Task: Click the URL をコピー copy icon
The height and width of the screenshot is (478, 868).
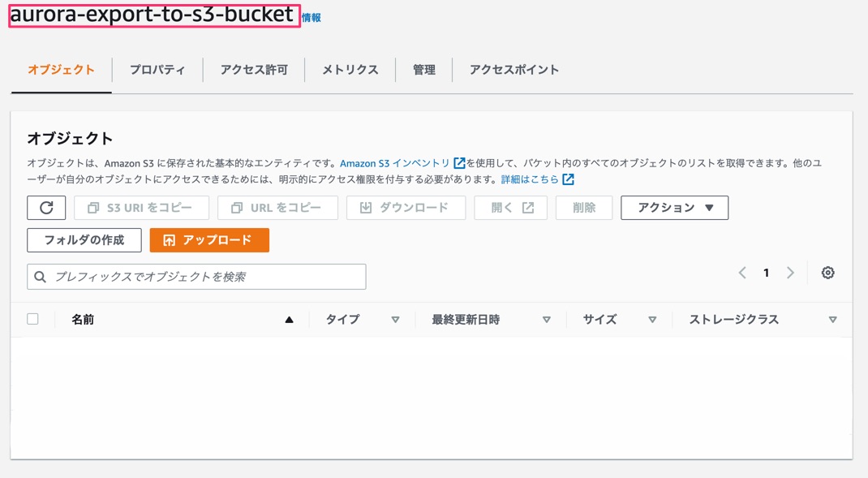Action: pyautogui.click(x=236, y=208)
